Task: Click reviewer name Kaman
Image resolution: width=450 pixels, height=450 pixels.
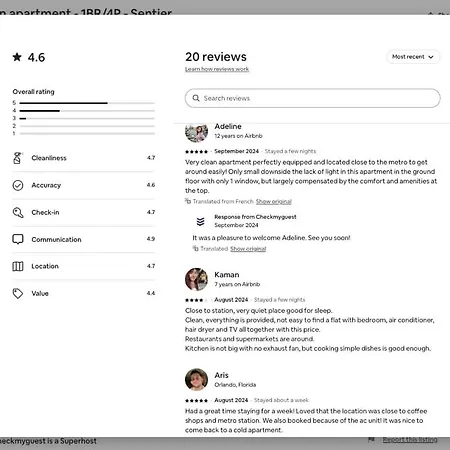Action: [227, 275]
